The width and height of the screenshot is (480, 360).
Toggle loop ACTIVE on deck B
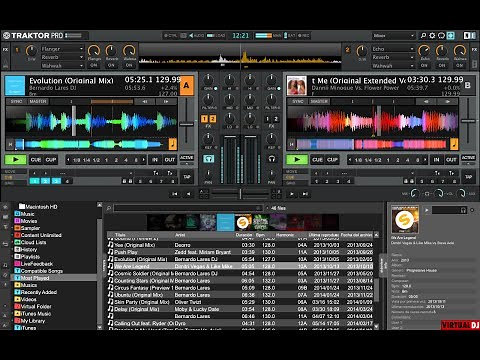(468, 158)
